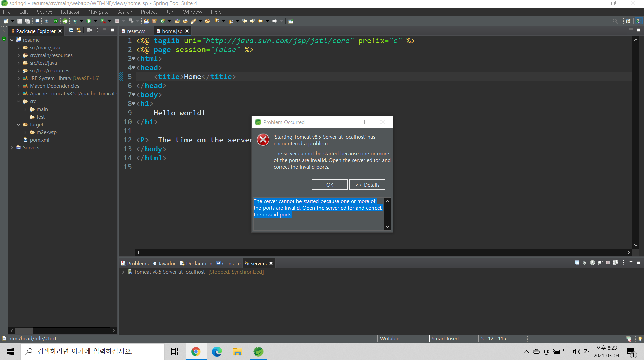This screenshot has height=360, width=644.
Task: Open the Debug button dropdown arrow
Action: (x=81, y=21)
